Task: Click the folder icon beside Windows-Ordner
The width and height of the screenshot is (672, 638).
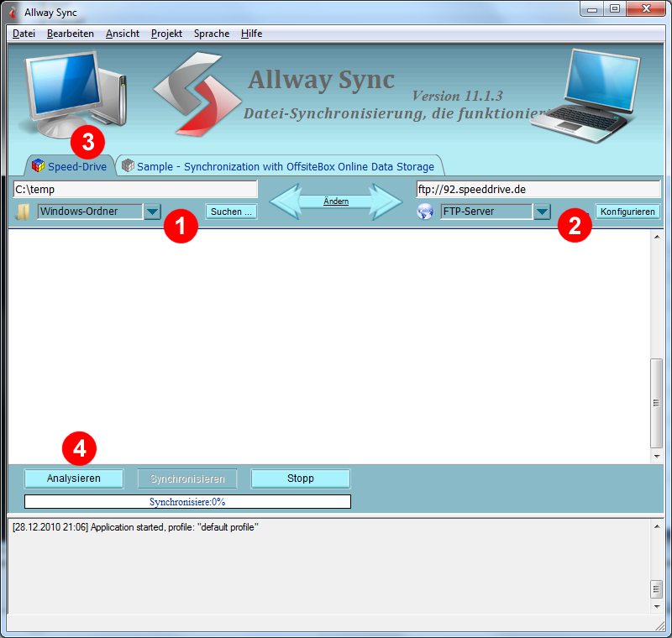Action: tap(23, 212)
